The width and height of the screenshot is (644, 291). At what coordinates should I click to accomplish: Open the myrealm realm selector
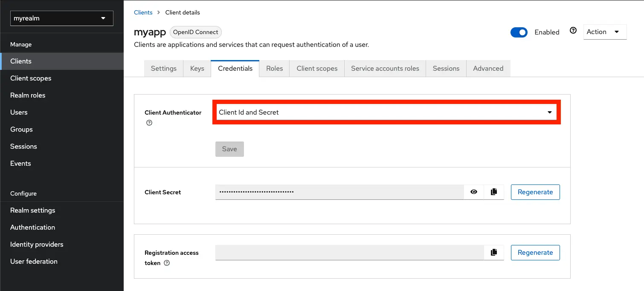[x=61, y=18]
